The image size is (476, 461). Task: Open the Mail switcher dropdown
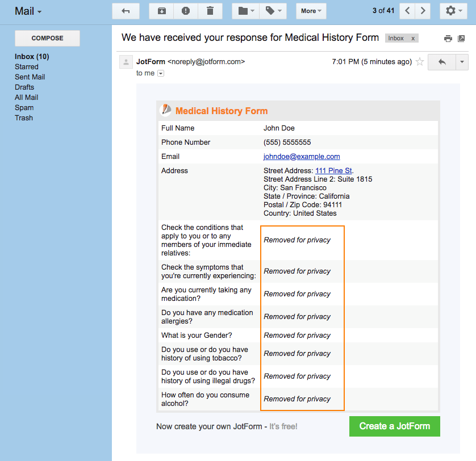[x=28, y=11]
